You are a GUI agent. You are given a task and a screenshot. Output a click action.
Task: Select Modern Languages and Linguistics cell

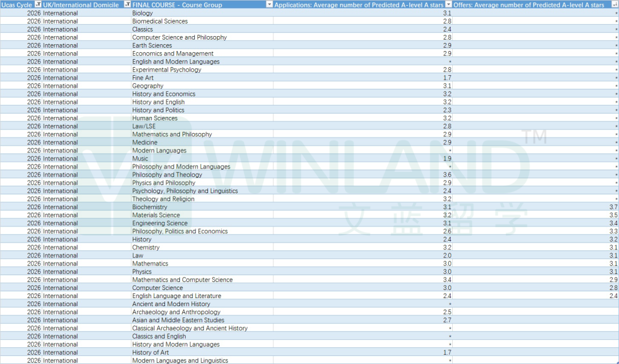pos(202,361)
